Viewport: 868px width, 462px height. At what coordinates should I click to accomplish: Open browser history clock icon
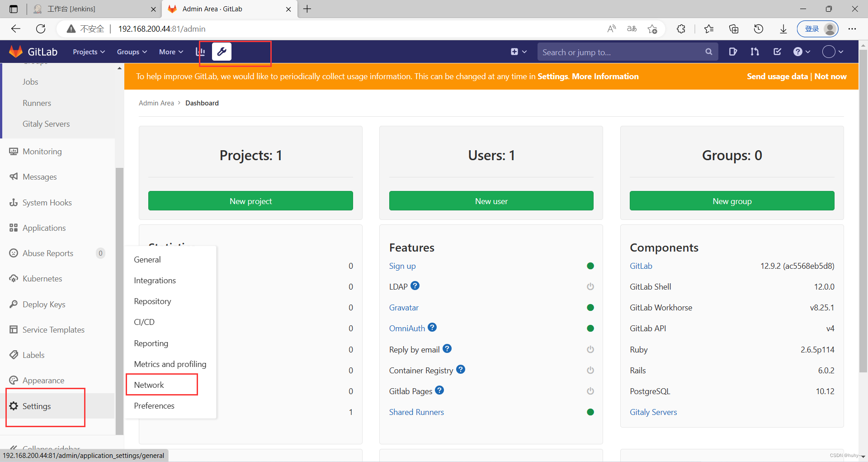tap(759, 29)
